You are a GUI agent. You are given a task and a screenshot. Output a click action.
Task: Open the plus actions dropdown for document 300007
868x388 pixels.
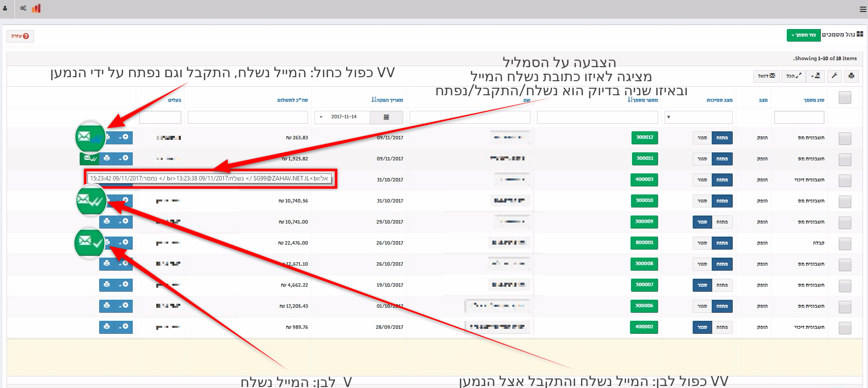click(124, 285)
